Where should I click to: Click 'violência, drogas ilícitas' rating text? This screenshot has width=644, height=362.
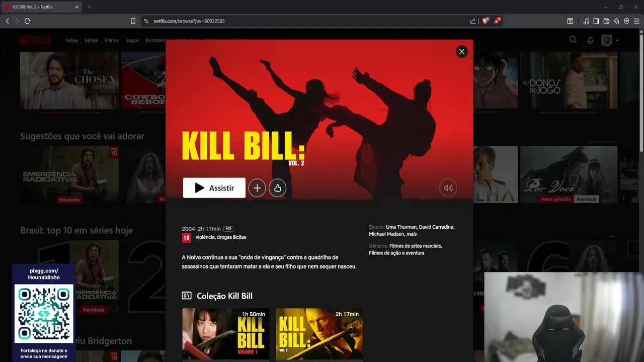click(x=221, y=237)
